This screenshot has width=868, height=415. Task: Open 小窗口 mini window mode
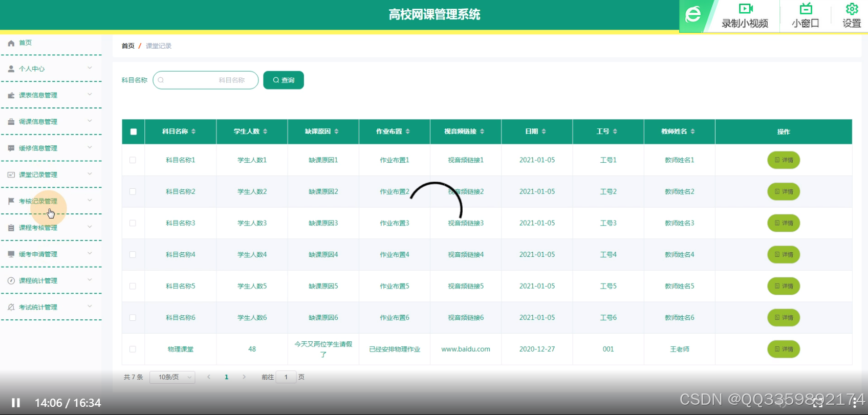coord(806,15)
